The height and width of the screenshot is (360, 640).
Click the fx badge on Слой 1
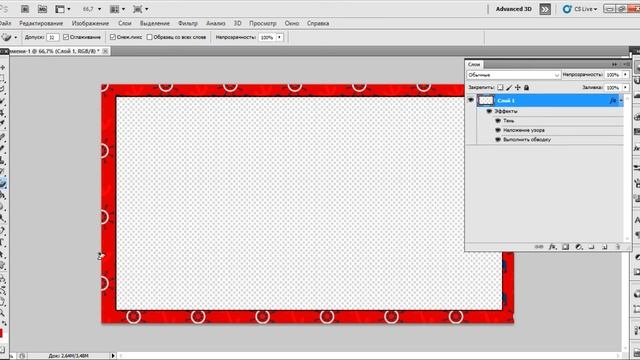(x=613, y=100)
